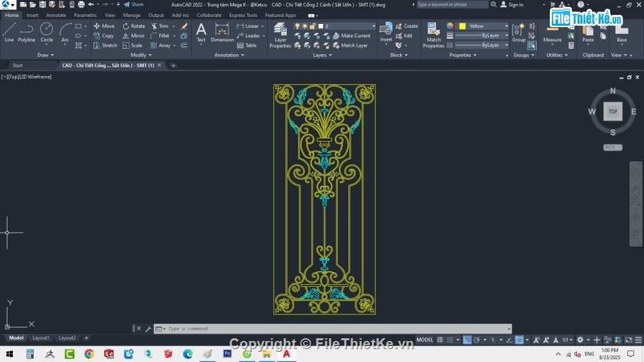Select the Arc tool
644x362 pixels.
tap(65, 33)
